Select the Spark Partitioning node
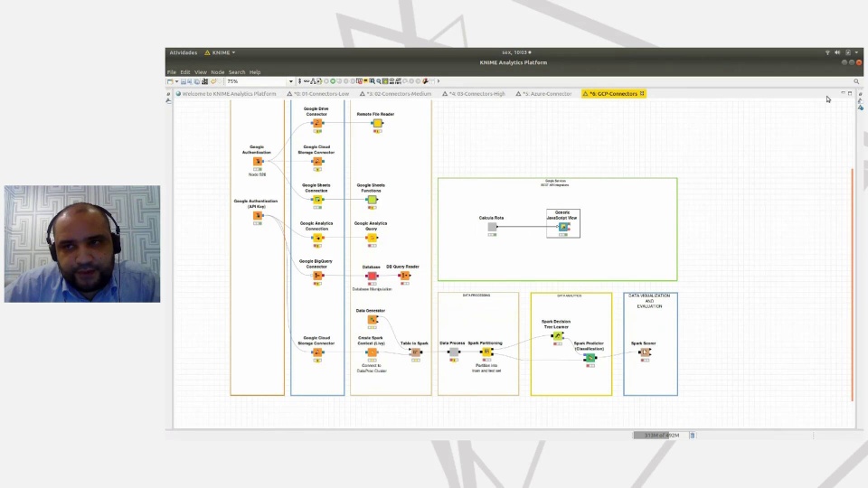The height and width of the screenshot is (488, 868). 486,352
